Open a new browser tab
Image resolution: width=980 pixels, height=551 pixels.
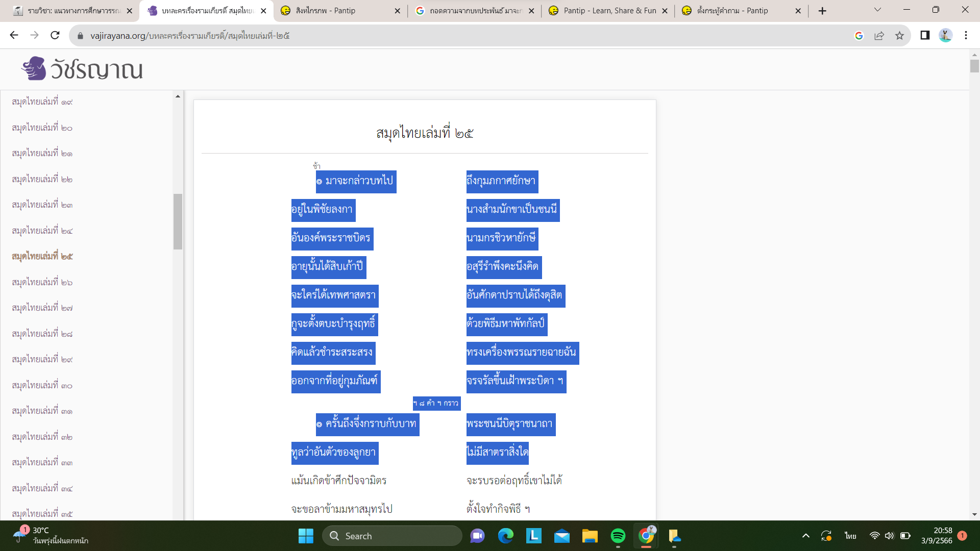pos(822,11)
